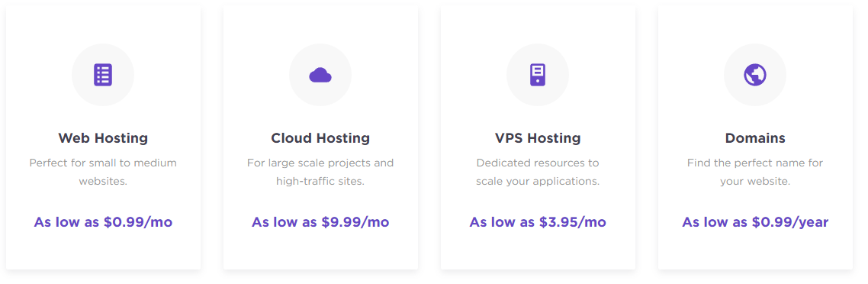Screen dimensions: 868x284
Task: Click 'Dedicated resources to scale' description
Action: 538,173
